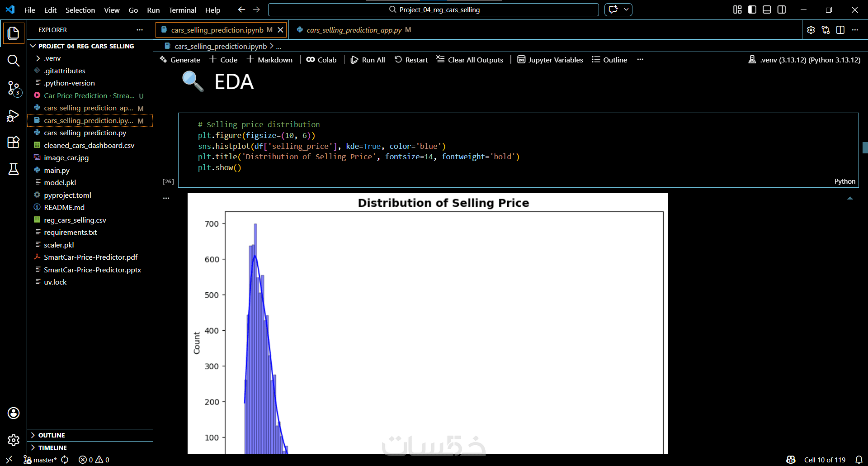868x466 pixels.
Task: Click the notifications bell in status bar
Action: tap(859, 460)
